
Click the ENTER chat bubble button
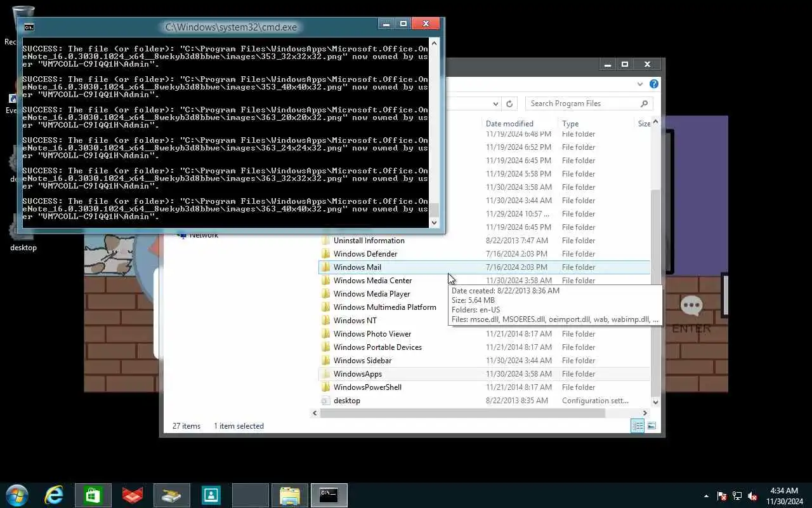click(691, 314)
